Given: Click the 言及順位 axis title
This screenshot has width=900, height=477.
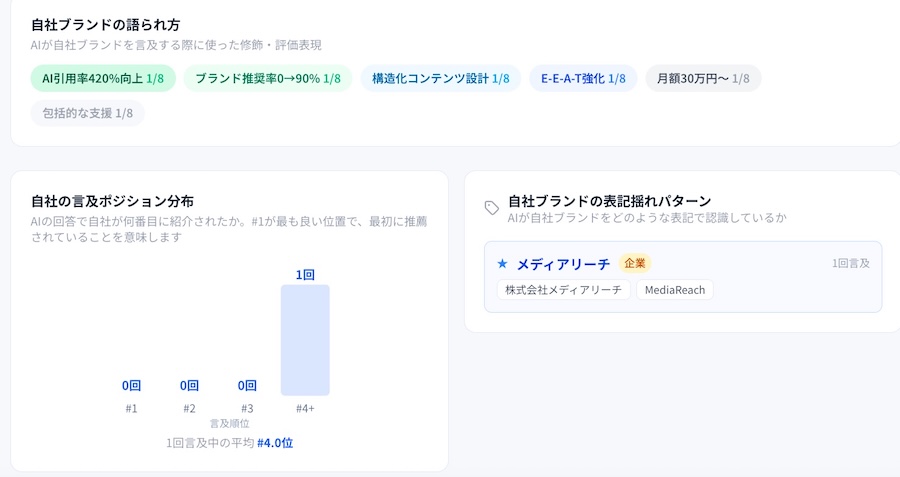Looking at the screenshot, I should [x=230, y=424].
